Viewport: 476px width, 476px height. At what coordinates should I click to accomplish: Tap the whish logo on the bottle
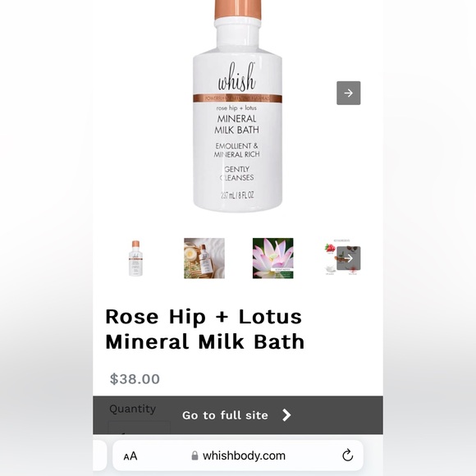tap(236, 76)
